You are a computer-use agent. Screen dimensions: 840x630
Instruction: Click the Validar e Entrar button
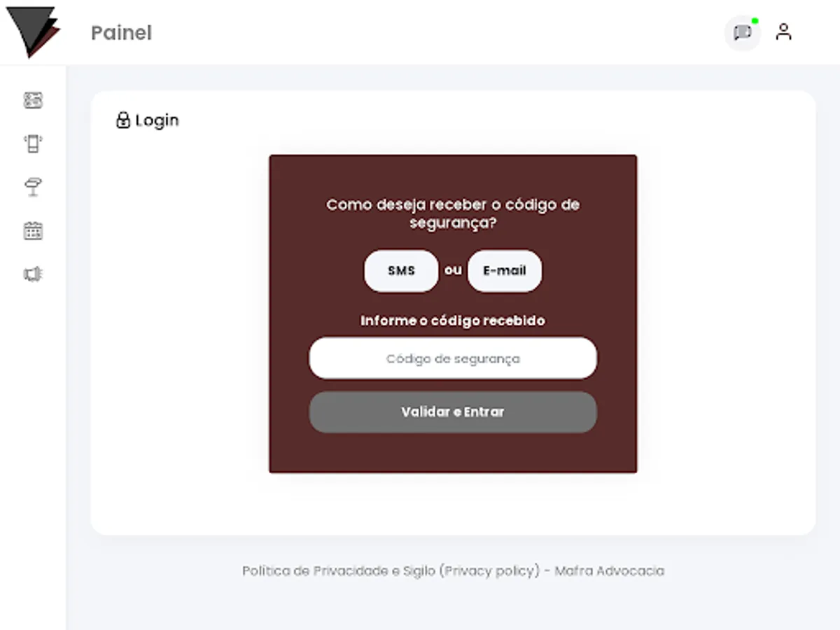click(x=453, y=412)
